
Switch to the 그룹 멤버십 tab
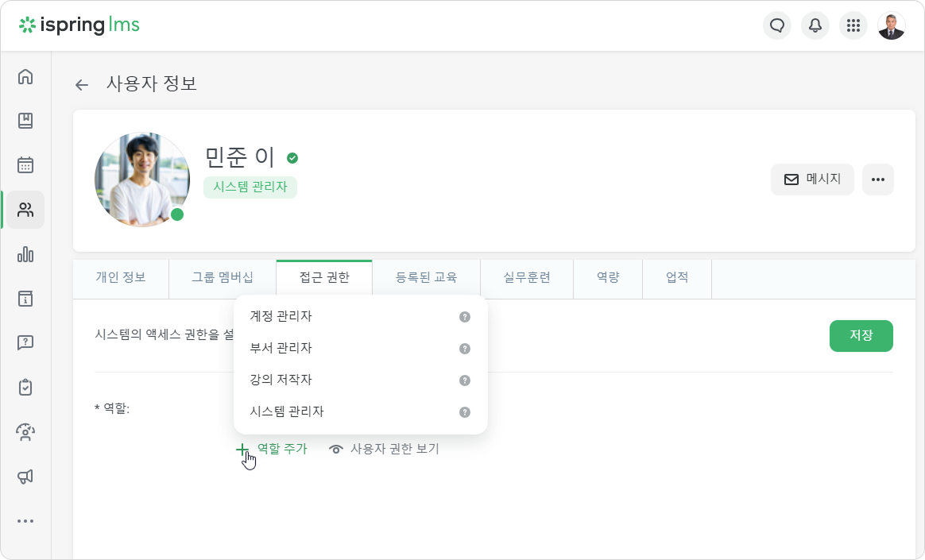223,278
